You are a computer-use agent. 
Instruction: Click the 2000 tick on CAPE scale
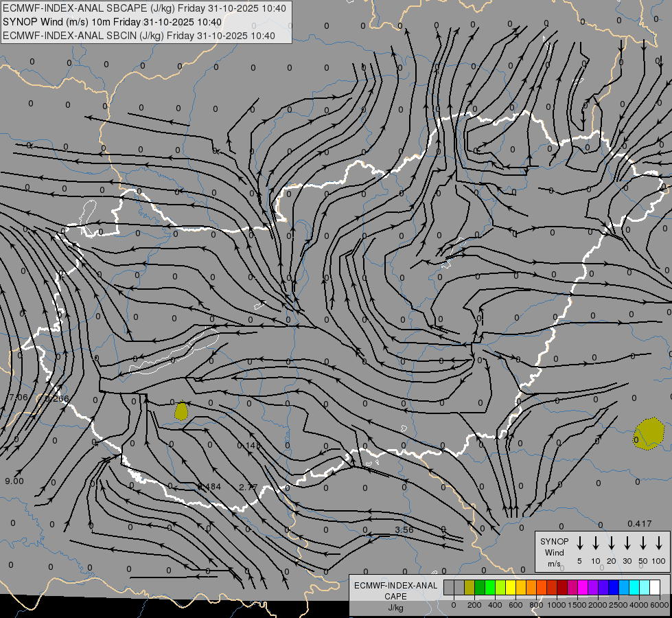pos(597,605)
